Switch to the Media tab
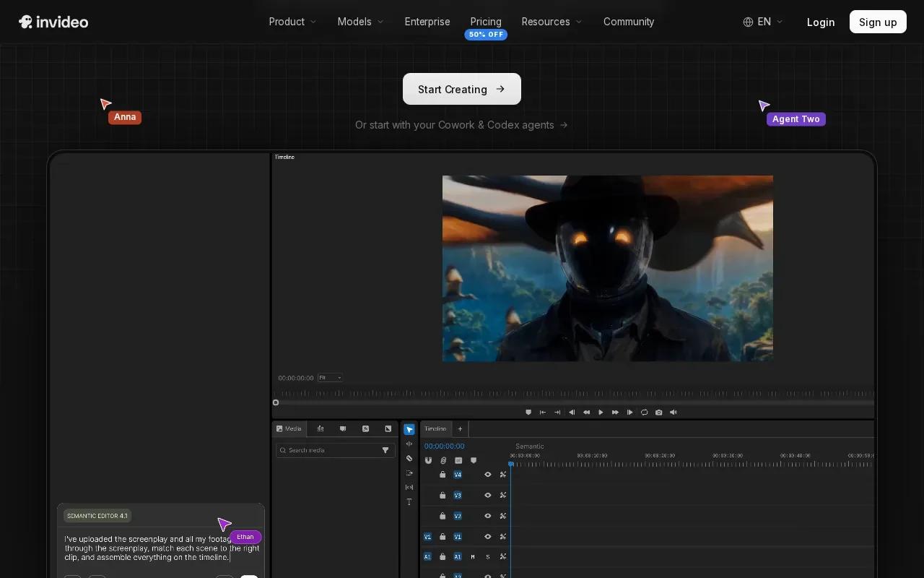 [289, 428]
